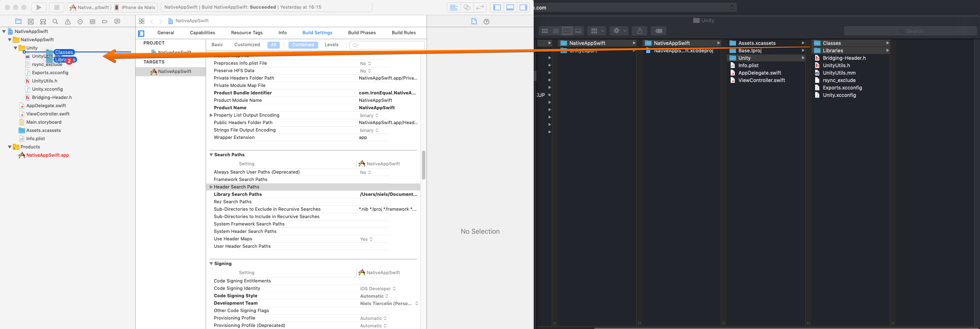Toggle the navigator panel visibility
The width and height of the screenshot is (980, 329).
coord(497,7)
